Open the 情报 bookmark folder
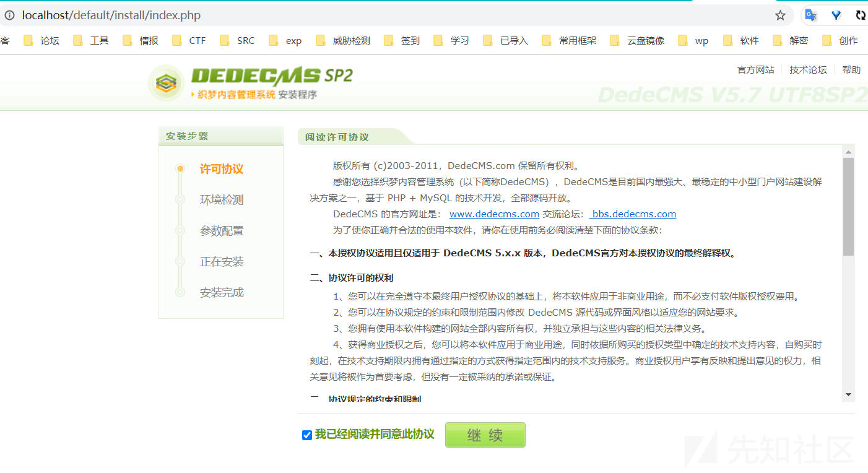This screenshot has height=473, width=868. click(x=141, y=40)
